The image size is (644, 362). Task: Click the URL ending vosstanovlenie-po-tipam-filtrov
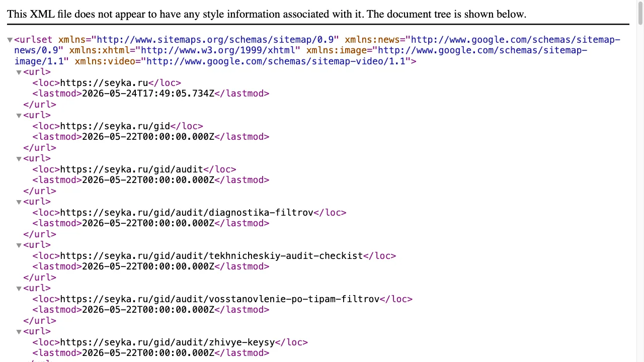(220, 299)
